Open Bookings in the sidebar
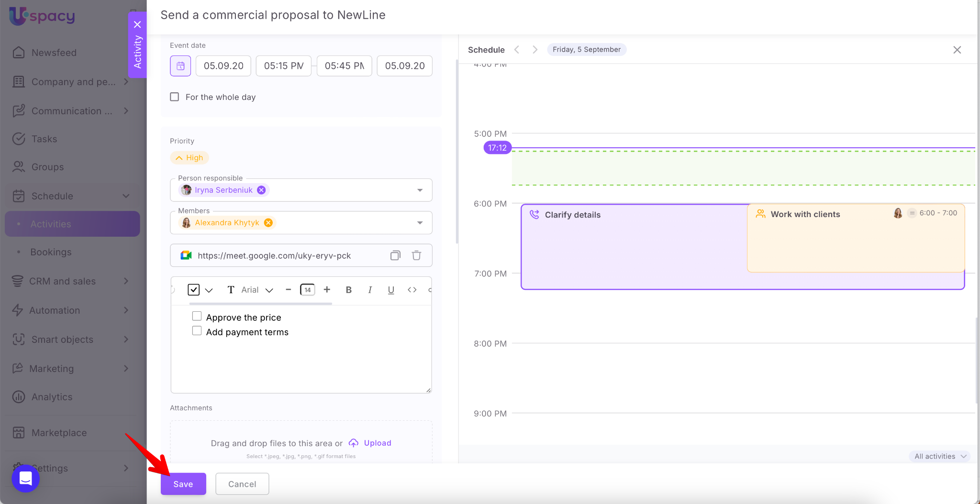The width and height of the screenshot is (980, 504). (51, 252)
